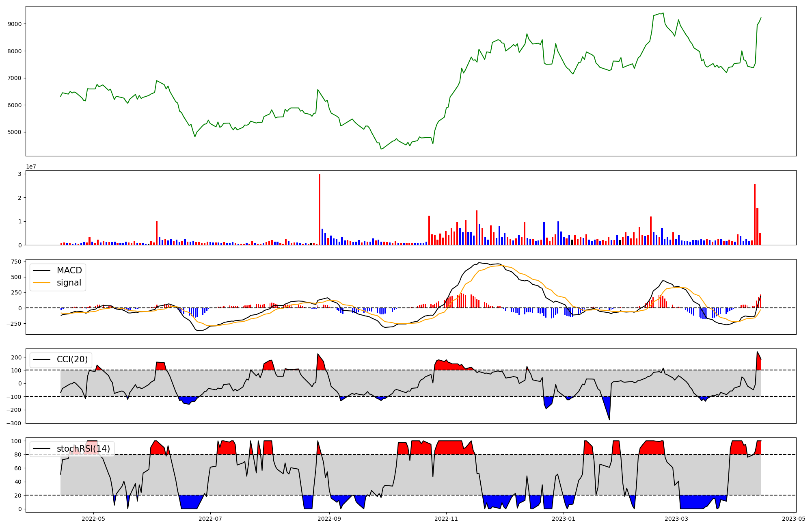This screenshot has height=528, width=812.
Task: Click the -300 CCI axis label
Action: click(x=15, y=423)
